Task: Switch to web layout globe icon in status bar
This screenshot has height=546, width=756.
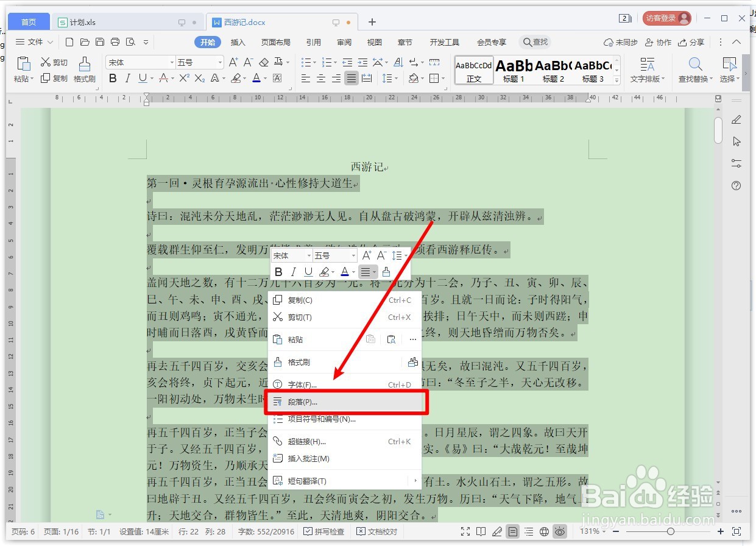Action: (545, 531)
